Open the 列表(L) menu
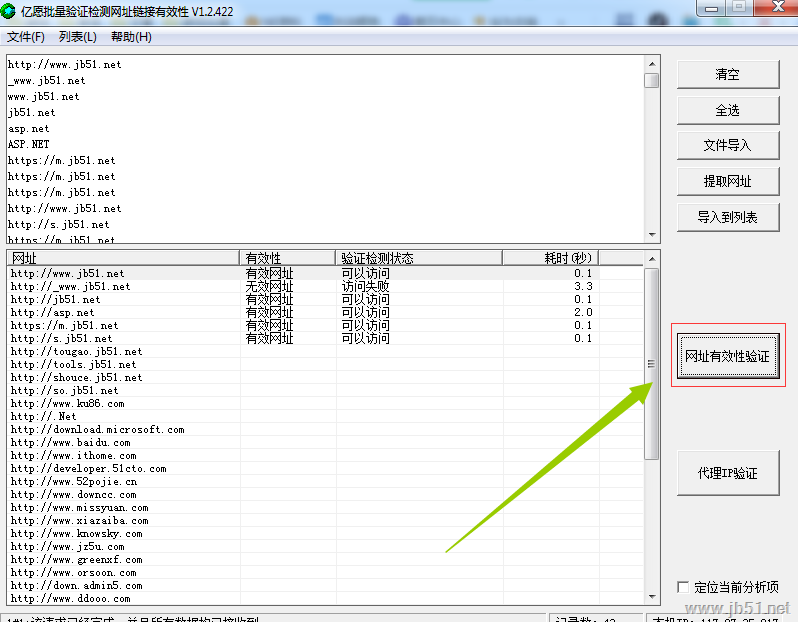 point(77,37)
